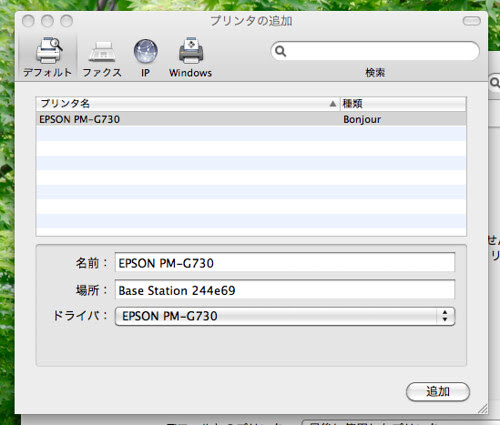Click the magnifier icon in search field
This screenshot has width=500, height=425.
pos(281,51)
